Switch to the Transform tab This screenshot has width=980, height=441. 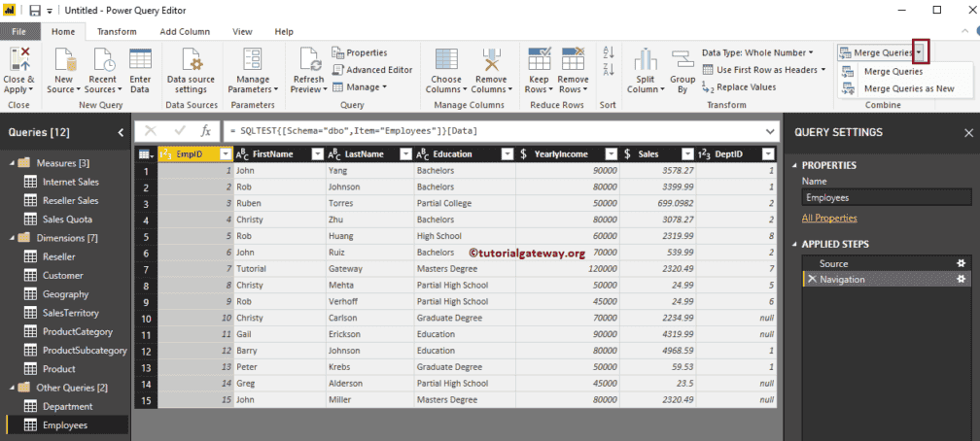(x=117, y=32)
